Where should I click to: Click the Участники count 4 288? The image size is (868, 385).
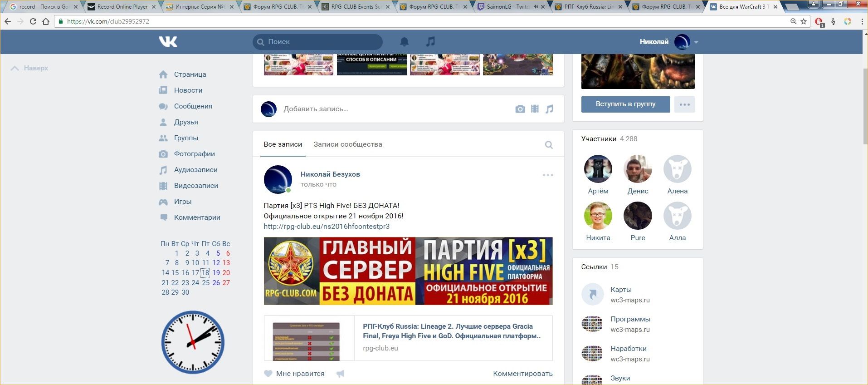(629, 139)
